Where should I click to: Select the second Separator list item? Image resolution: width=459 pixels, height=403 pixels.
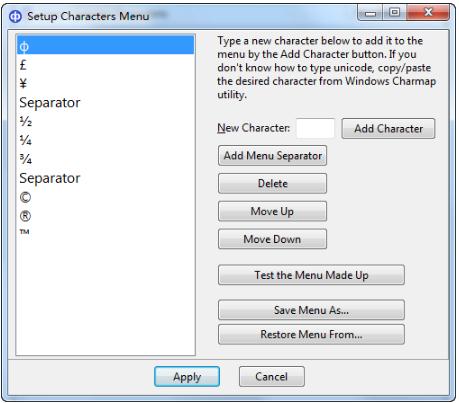click(x=105, y=178)
